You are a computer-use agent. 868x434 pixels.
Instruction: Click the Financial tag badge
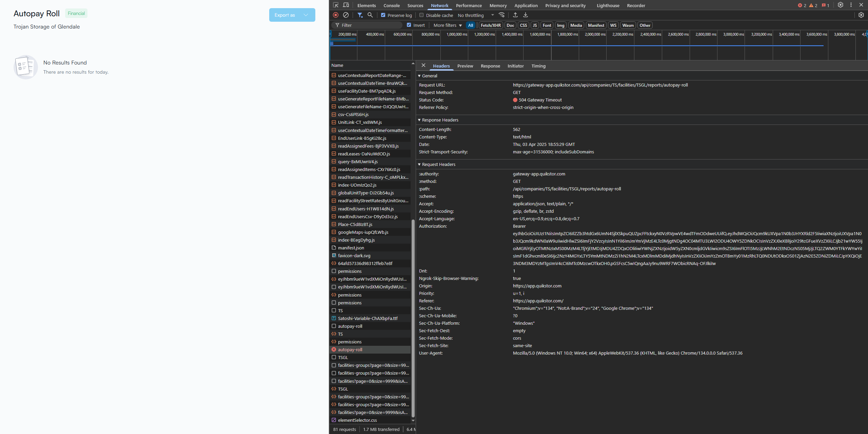point(76,13)
